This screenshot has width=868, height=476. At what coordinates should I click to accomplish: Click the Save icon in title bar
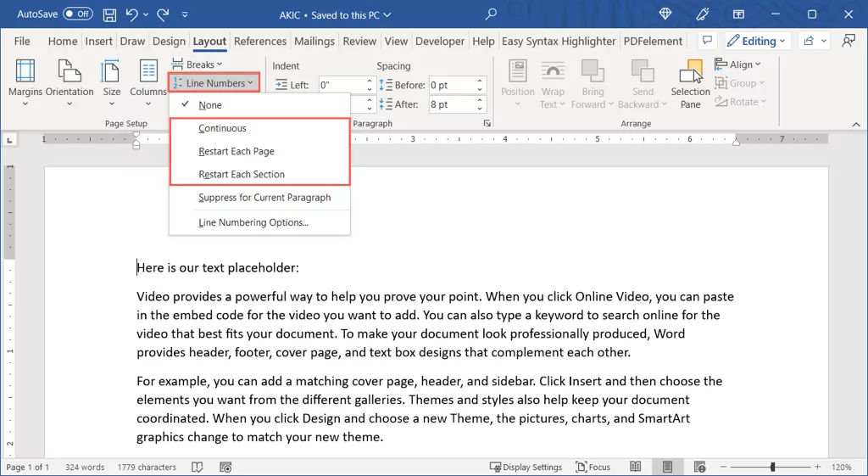tap(109, 15)
